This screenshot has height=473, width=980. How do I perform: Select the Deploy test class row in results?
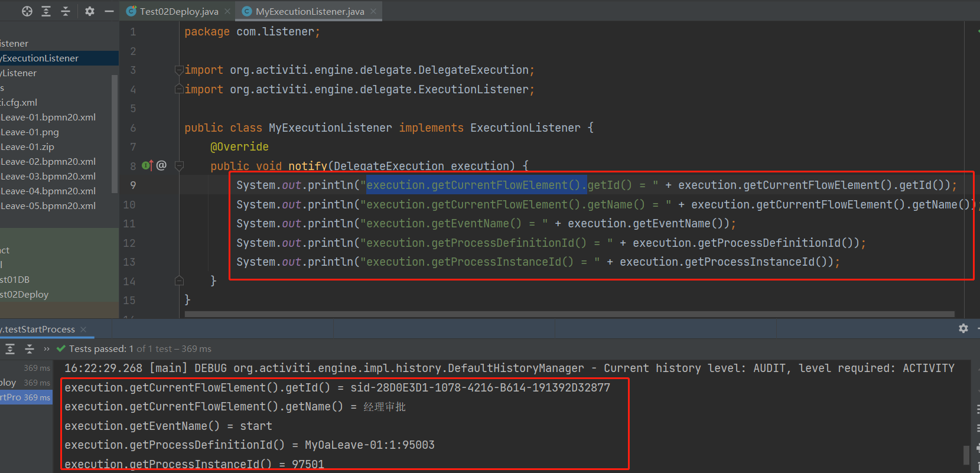(26, 383)
